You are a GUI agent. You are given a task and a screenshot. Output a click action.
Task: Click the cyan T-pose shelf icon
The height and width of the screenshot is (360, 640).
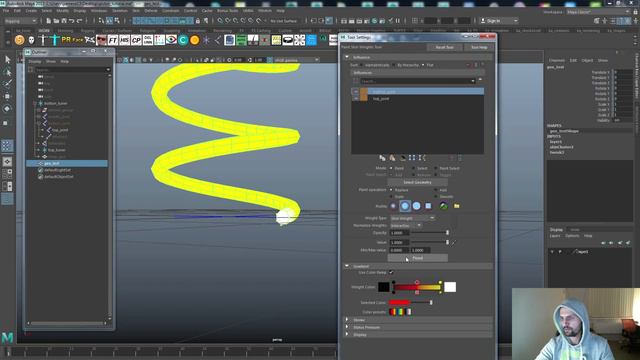[x=55, y=40]
